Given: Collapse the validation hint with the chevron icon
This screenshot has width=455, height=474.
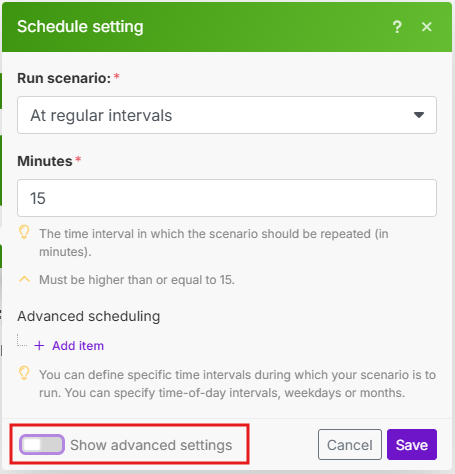Looking at the screenshot, I should pyautogui.click(x=24, y=279).
